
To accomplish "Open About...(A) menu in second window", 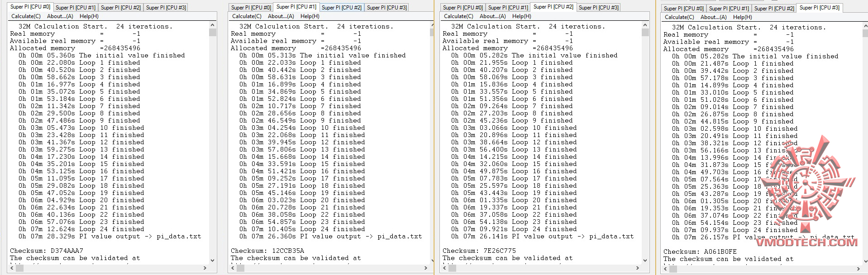I will pyautogui.click(x=281, y=16).
